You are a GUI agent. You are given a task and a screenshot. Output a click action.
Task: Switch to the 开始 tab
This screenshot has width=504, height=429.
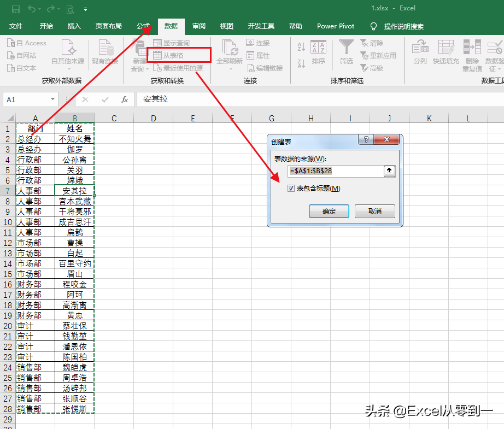click(x=46, y=26)
